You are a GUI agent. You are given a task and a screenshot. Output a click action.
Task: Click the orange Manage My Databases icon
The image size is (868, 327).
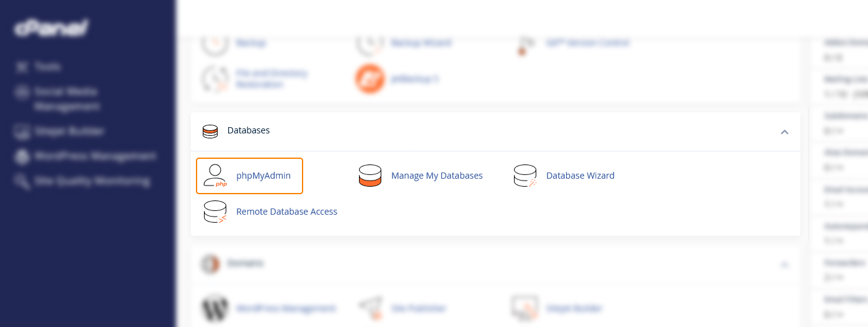pos(370,176)
